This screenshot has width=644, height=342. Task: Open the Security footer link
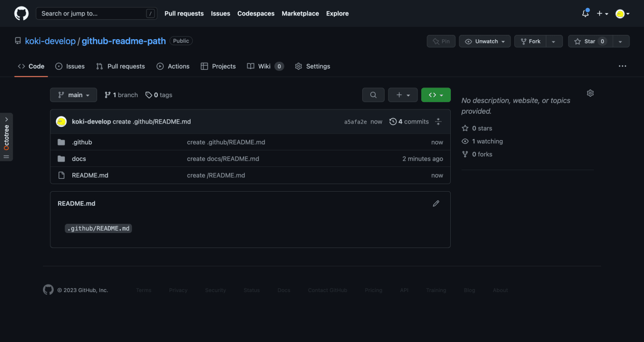(x=216, y=290)
